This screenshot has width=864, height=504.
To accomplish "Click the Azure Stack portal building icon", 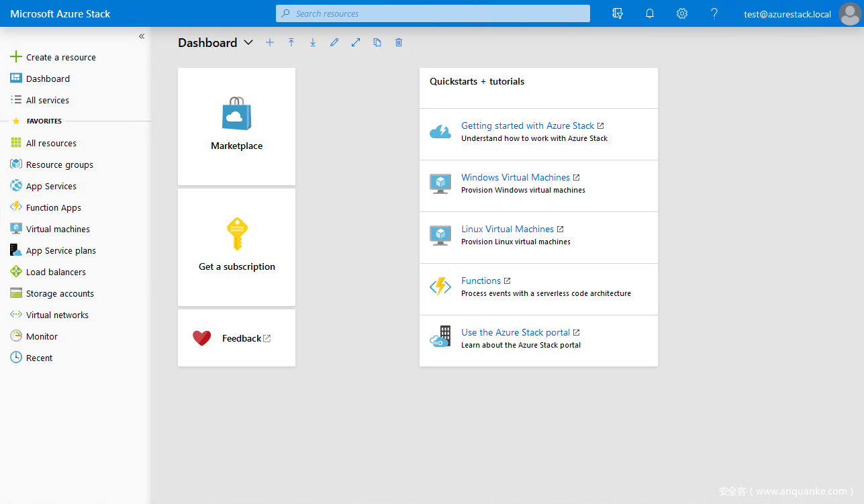I will coord(440,338).
